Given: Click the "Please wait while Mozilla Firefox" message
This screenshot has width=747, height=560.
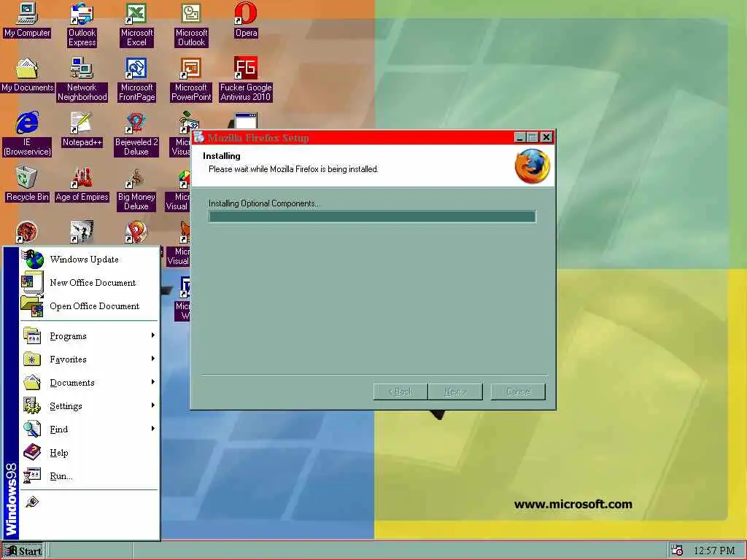Looking at the screenshot, I should pos(293,169).
